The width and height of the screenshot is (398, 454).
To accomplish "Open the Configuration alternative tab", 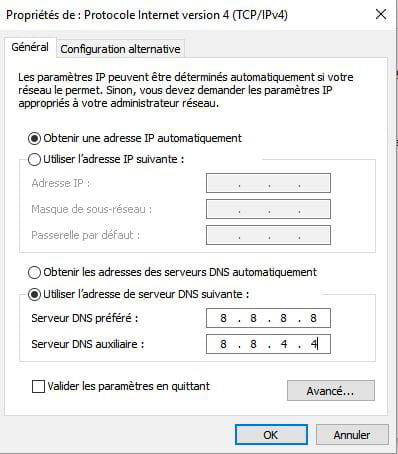I will pos(120,49).
